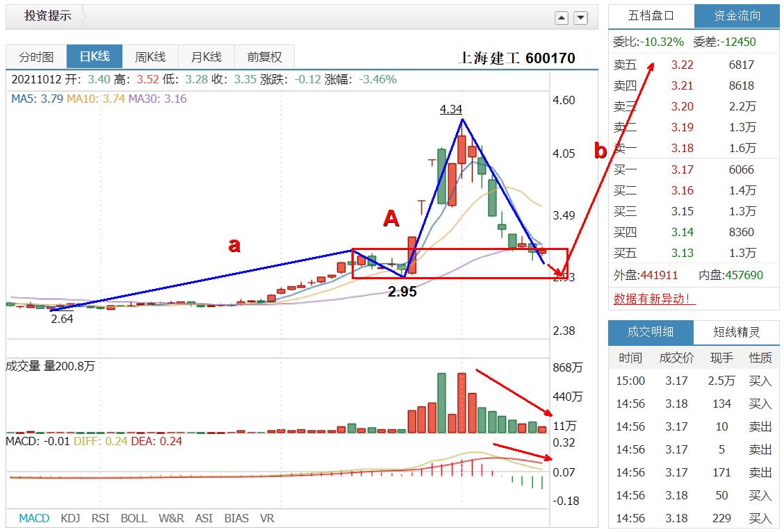Click the 现手 column header
784x532 pixels.
[x=721, y=358]
